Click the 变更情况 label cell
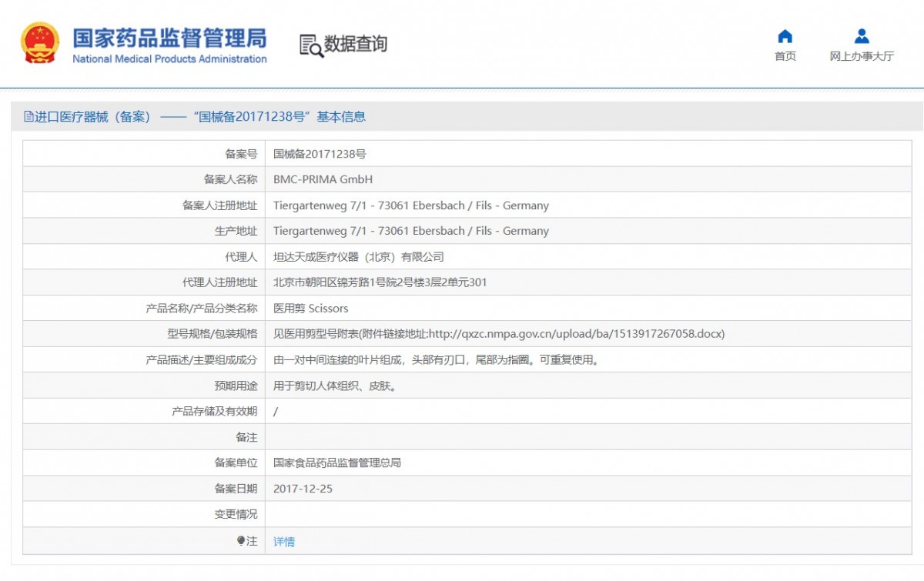The height and width of the screenshot is (581, 924). (x=144, y=514)
